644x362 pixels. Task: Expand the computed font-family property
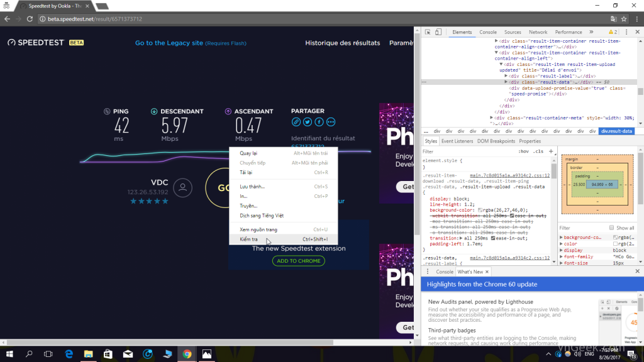[x=561, y=256]
